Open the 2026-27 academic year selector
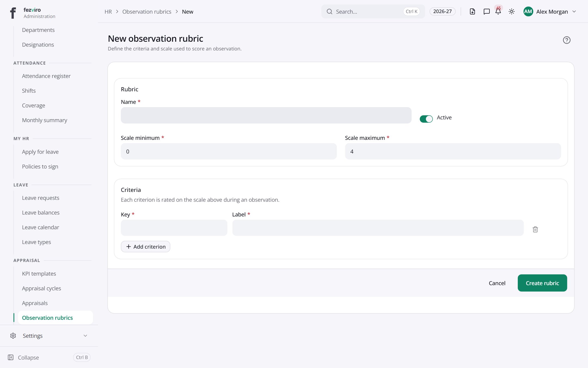This screenshot has width=588, height=368. (x=442, y=11)
